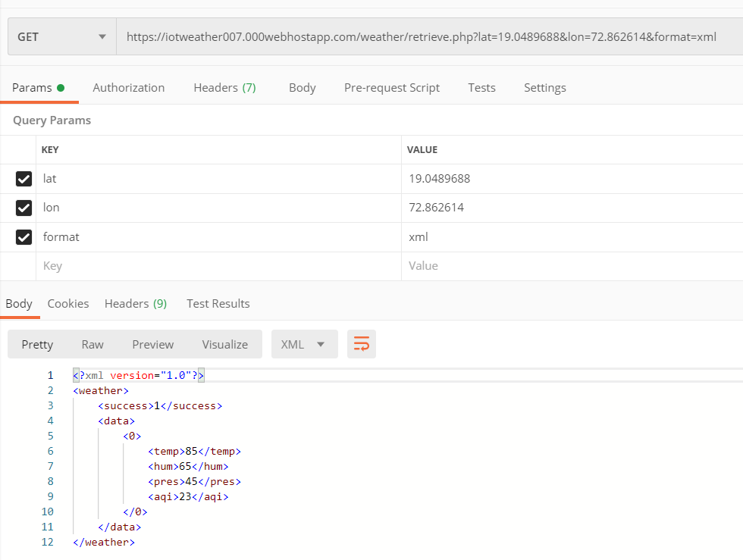Open the request Headers (7) tab
This screenshot has height=560, width=743.
tap(224, 88)
